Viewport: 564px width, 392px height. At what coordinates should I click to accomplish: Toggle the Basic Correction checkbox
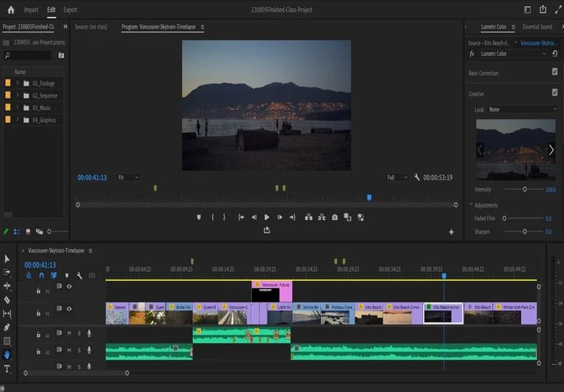click(554, 72)
